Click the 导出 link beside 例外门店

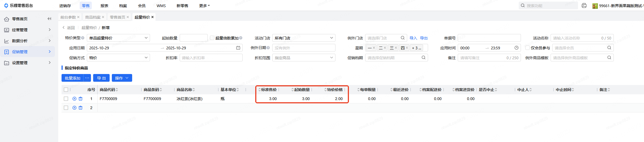tap(424, 38)
